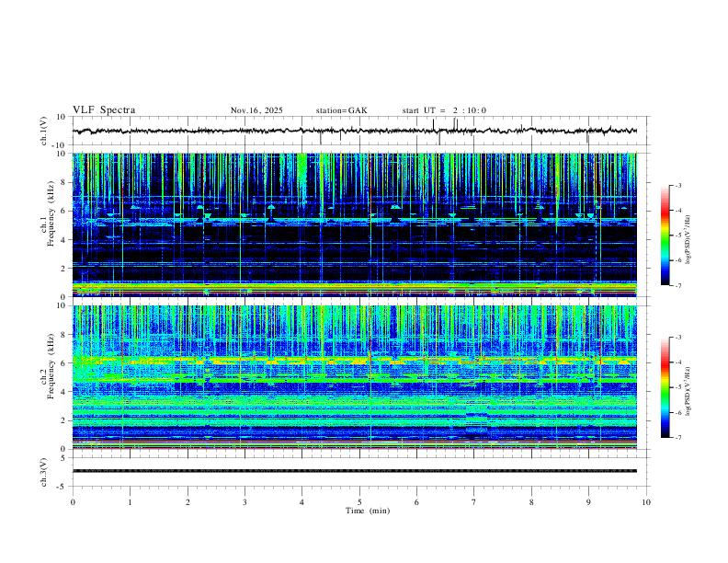Click the ch.3 flat voltage trace
This screenshot has height=563, width=728.
pyautogui.click(x=355, y=471)
